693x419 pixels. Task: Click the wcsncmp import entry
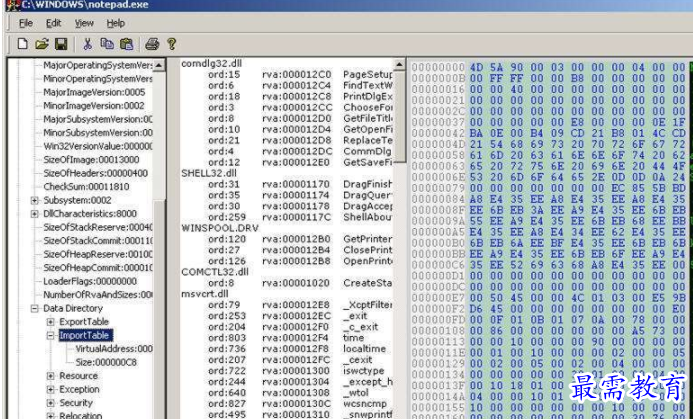(365, 404)
